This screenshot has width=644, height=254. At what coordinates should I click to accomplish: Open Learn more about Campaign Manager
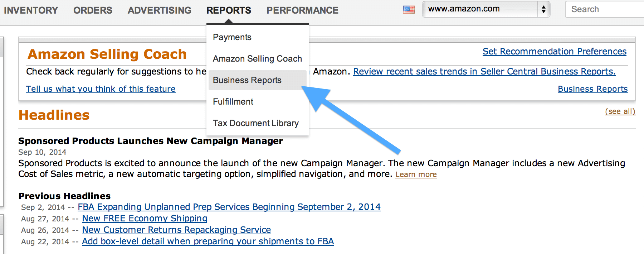click(416, 174)
